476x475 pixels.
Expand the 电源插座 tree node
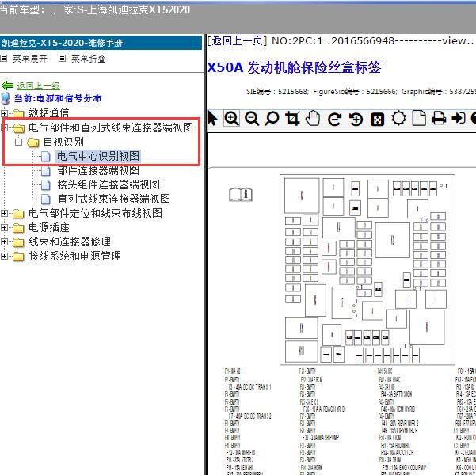click(x=4, y=228)
